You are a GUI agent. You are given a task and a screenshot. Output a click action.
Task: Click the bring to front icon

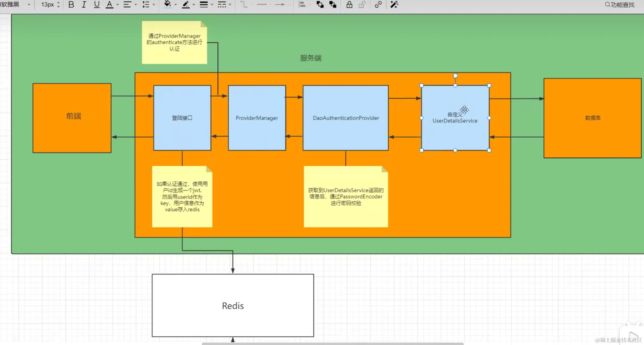click(x=320, y=5)
